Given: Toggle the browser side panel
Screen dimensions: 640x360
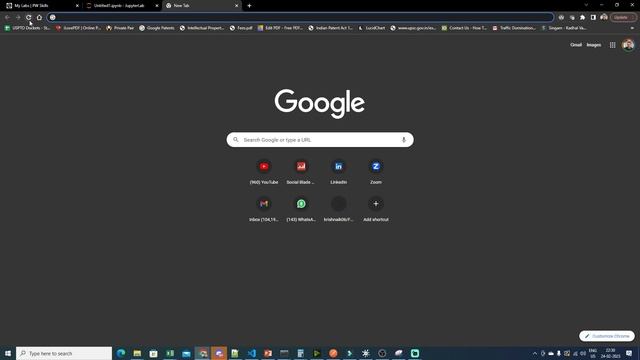Looking at the screenshot, I should click(593, 17).
